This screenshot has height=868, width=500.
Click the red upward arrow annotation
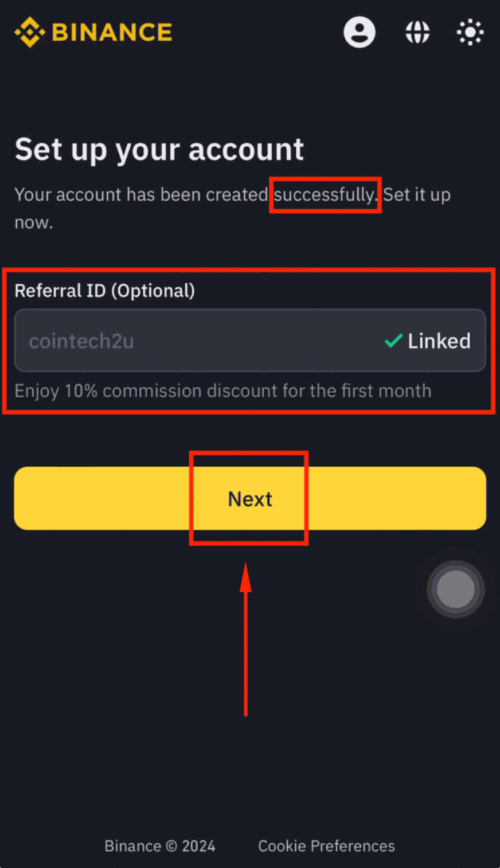coord(246,636)
